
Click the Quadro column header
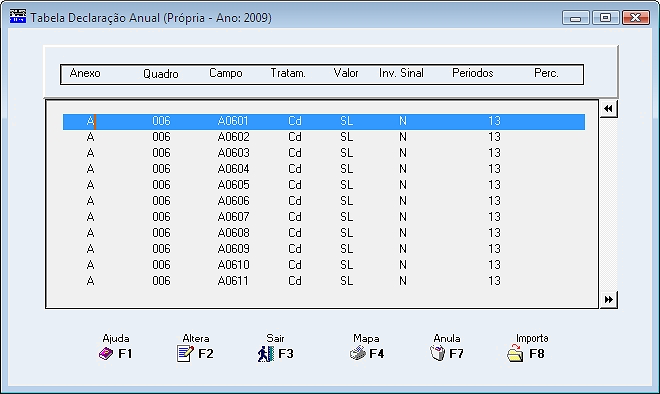(161, 74)
